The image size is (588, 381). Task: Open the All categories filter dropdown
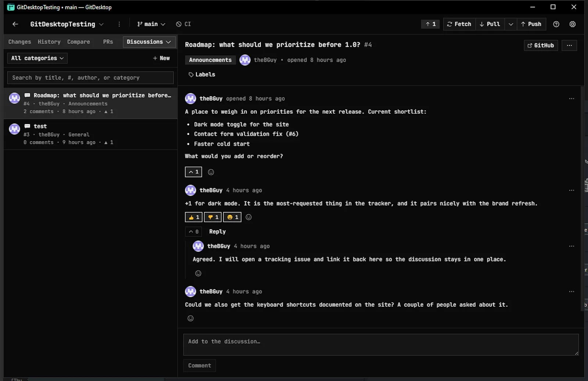tap(37, 58)
